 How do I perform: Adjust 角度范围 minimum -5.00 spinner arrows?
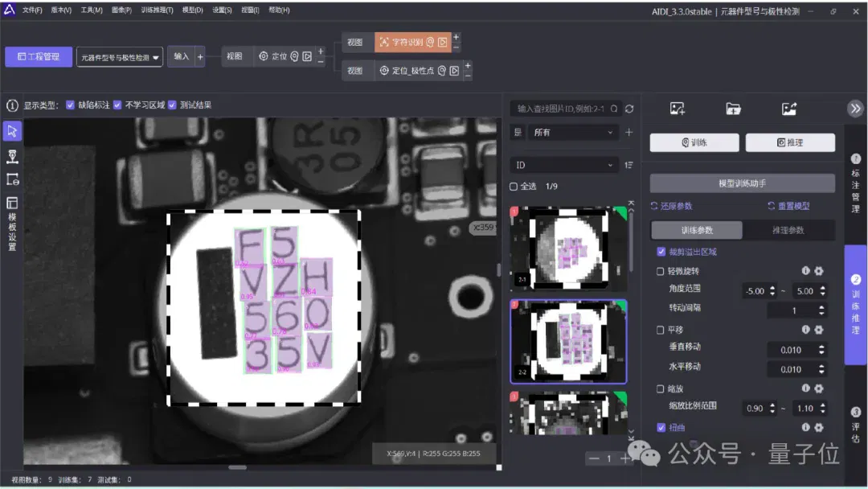tap(772, 290)
